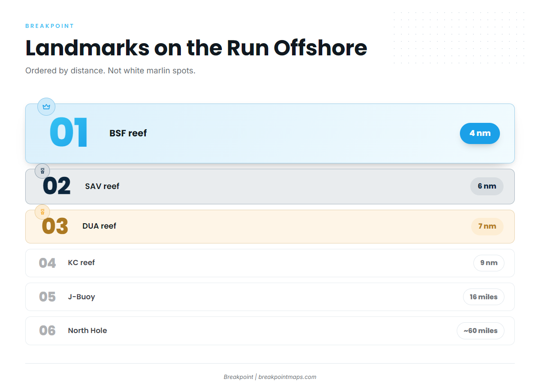Screen dimensions: 540x392
Task: Click the rank number 03
Action: (55, 226)
